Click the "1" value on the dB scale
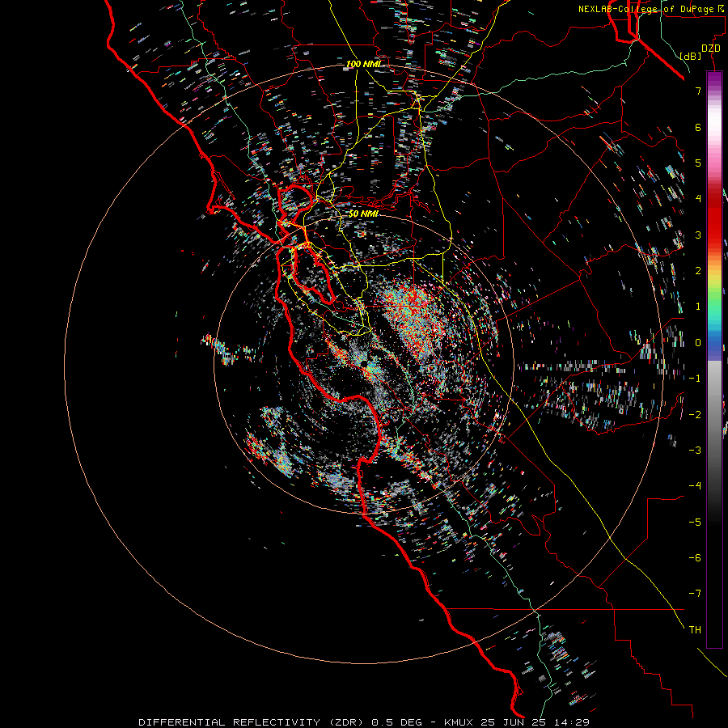This screenshot has height=728, width=728. (x=698, y=307)
